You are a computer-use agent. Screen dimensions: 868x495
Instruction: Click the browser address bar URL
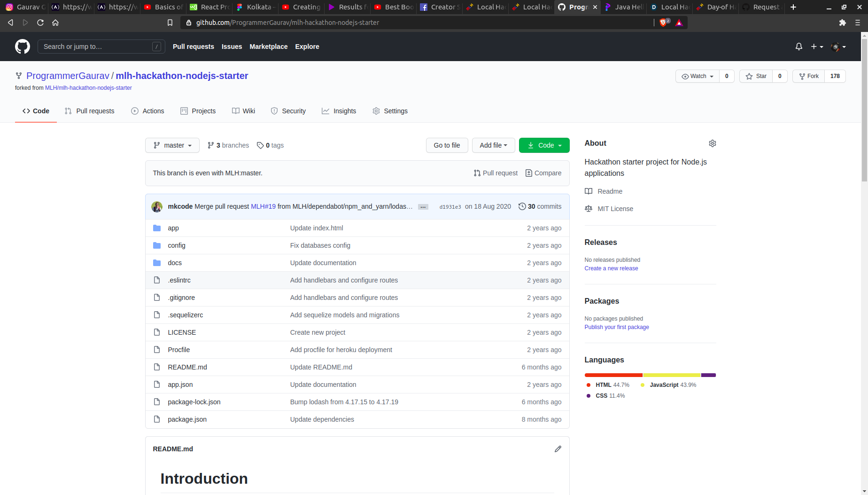click(287, 23)
